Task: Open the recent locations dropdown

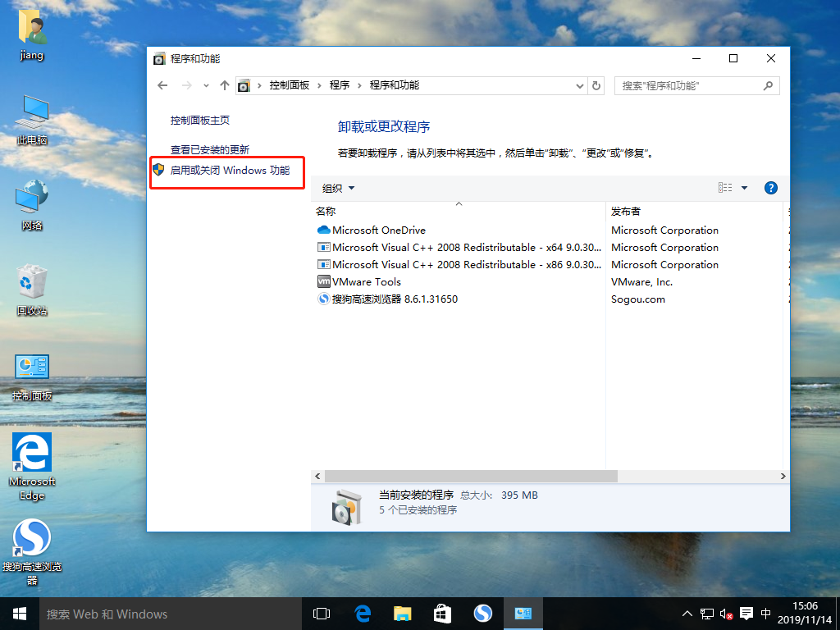Action: [x=206, y=85]
